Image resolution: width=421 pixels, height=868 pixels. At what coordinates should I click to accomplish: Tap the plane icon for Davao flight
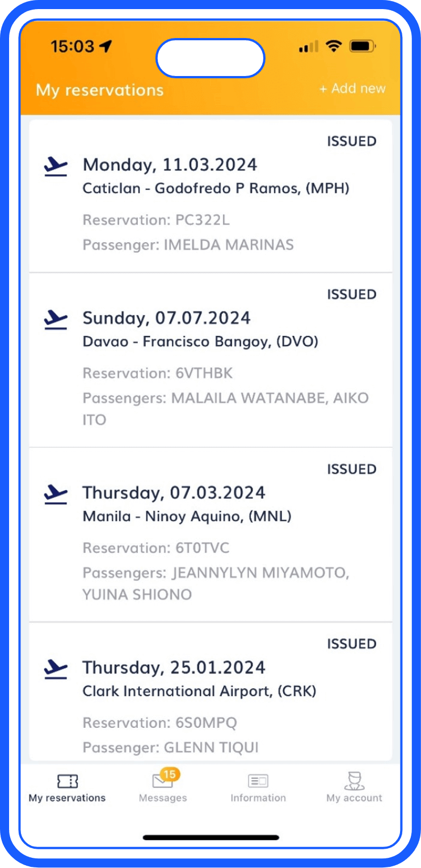(x=56, y=319)
